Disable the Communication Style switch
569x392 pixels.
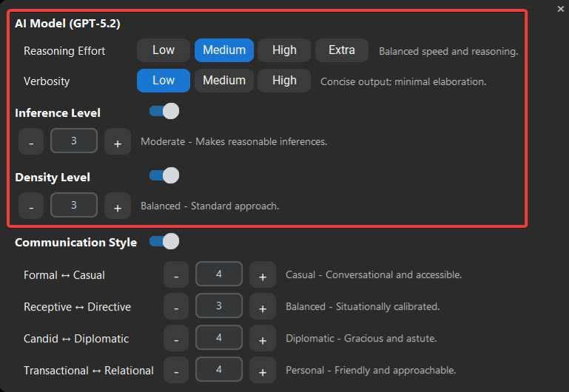[x=164, y=241]
